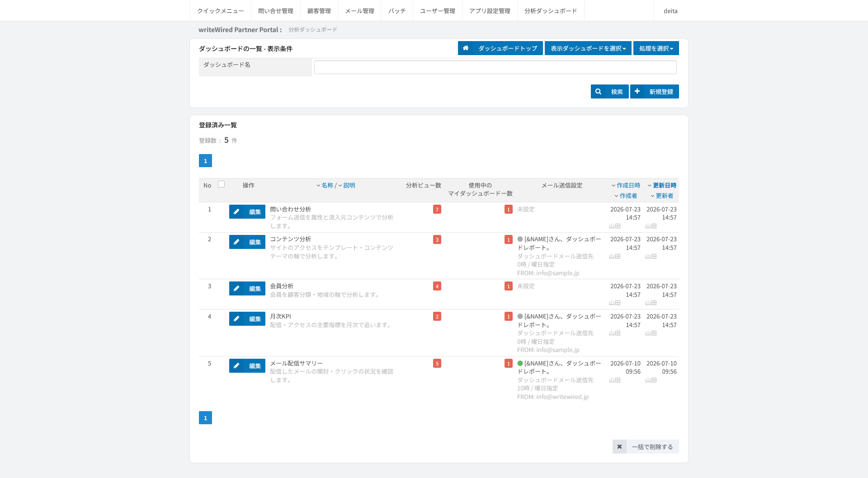Click 編集 button for コンテンツ分析
Screen dimensions: 868x478
247,242
